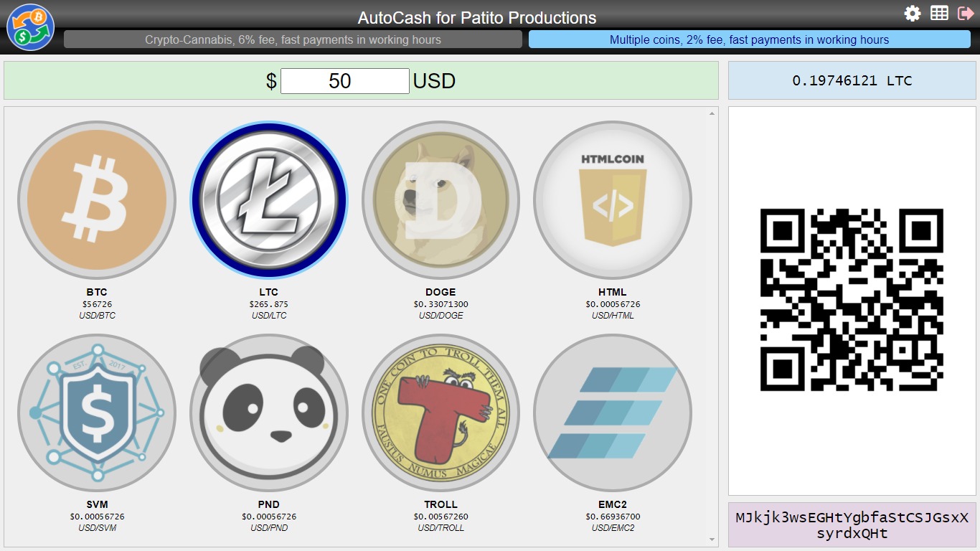Image resolution: width=980 pixels, height=551 pixels.
Task: Select the Litecoin (LTC) coin
Action: pos(269,199)
